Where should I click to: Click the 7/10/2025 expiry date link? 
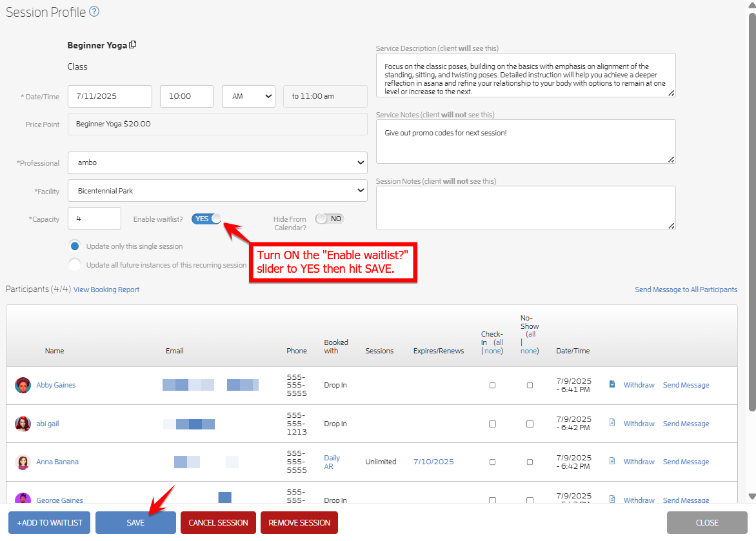click(433, 462)
